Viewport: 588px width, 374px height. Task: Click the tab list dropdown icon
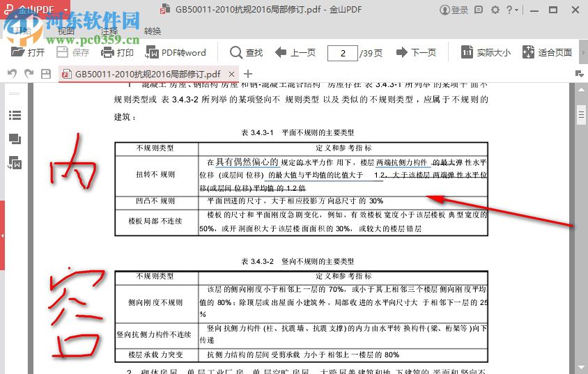tap(580, 74)
